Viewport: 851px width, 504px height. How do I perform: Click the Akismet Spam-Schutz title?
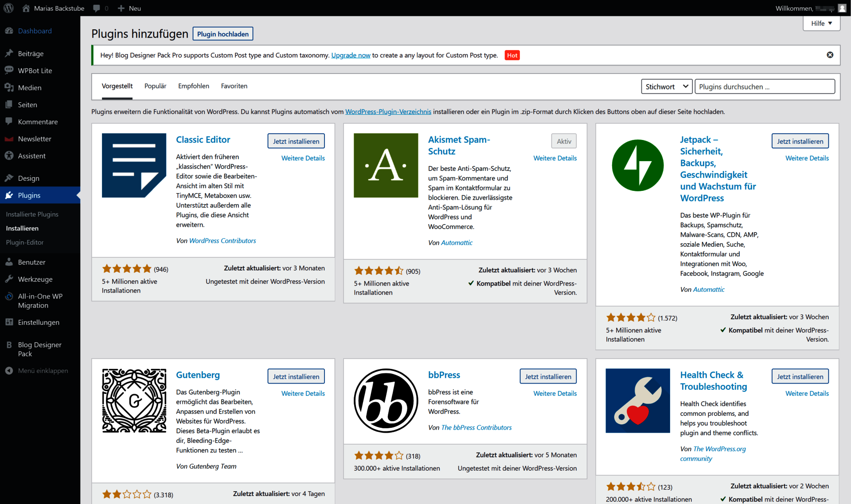(459, 145)
